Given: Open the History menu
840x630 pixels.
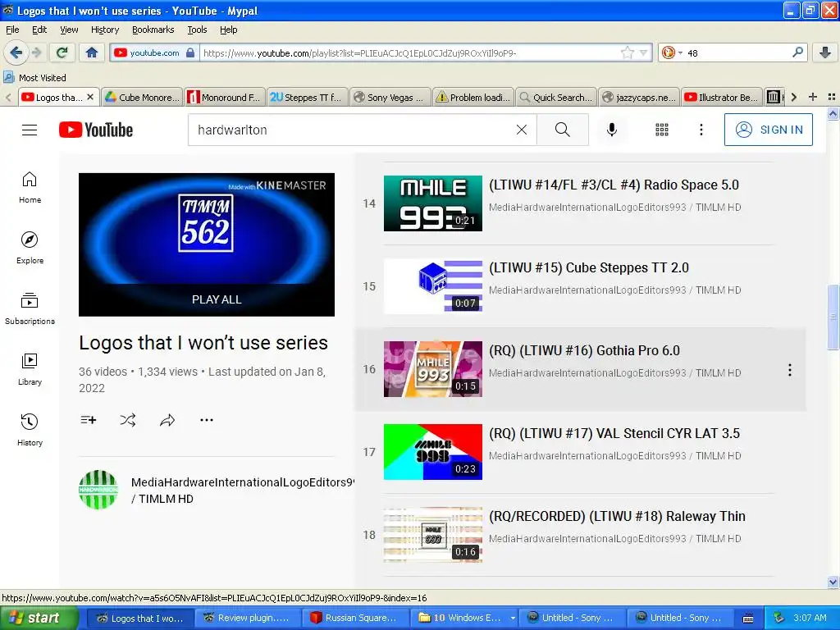Looking at the screenshot, I should click(x=105, y=30).
